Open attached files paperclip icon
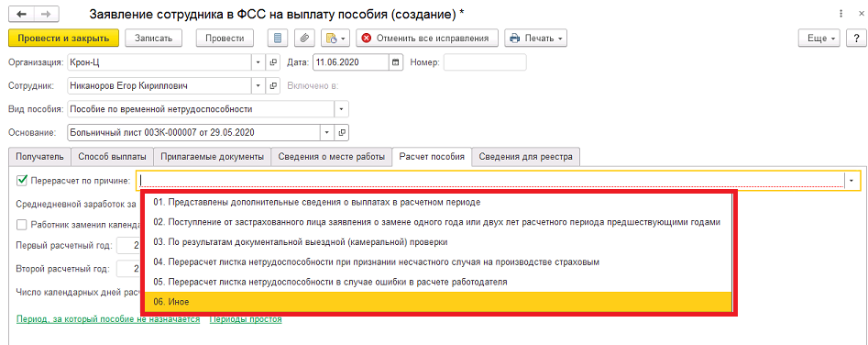 point(304,39)
